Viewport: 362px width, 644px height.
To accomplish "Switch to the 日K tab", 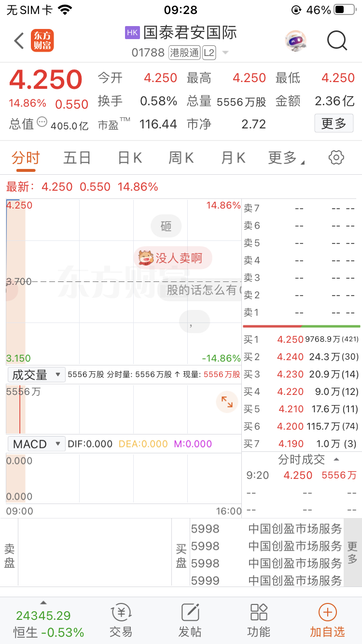I will pyautogui.click(x=130, y=157).
